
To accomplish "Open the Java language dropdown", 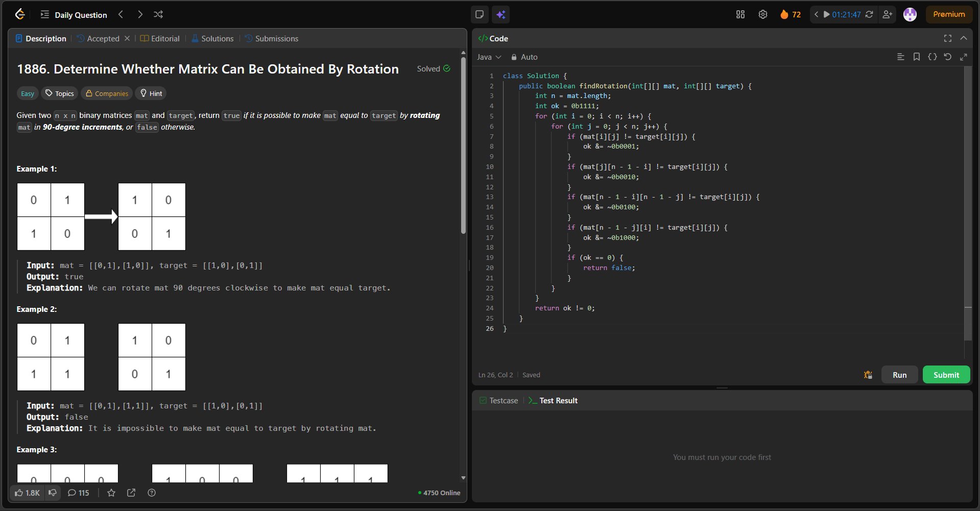I will pyautogui.click(x=489, y=57).
